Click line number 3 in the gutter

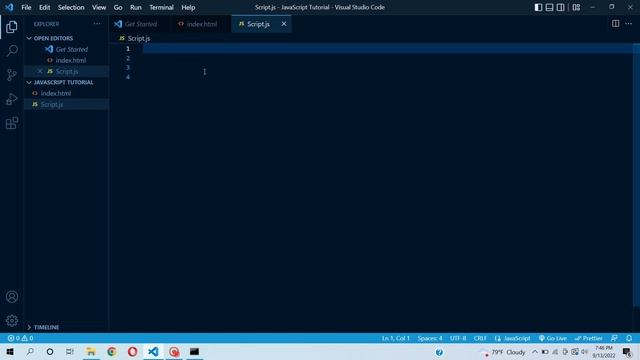click(x=128, y=67)
